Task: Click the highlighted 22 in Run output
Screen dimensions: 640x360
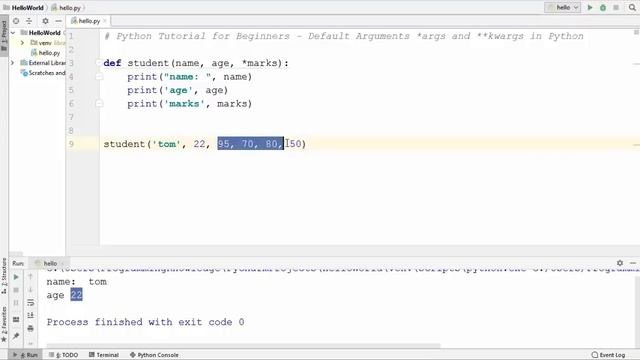Action: point(76,295)
